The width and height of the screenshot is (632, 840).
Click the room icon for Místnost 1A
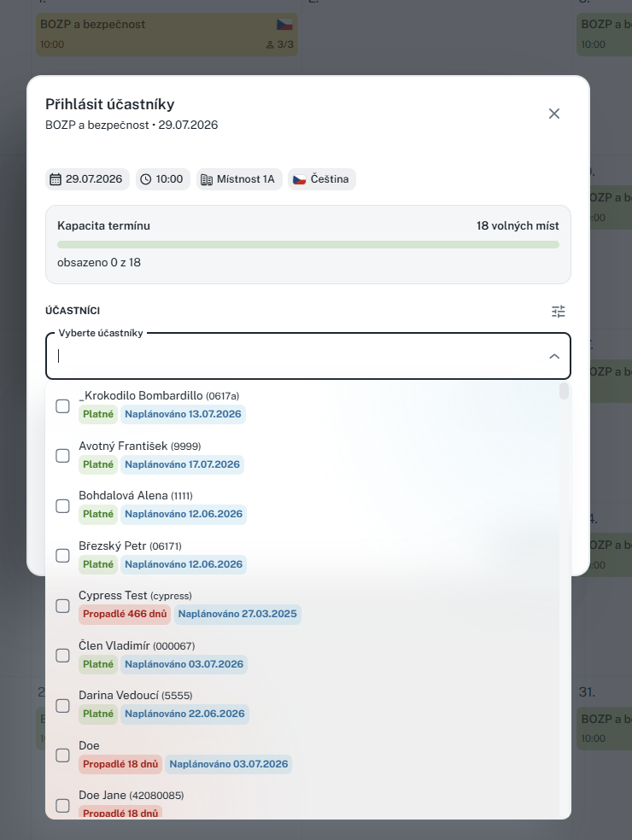[207, 179]
